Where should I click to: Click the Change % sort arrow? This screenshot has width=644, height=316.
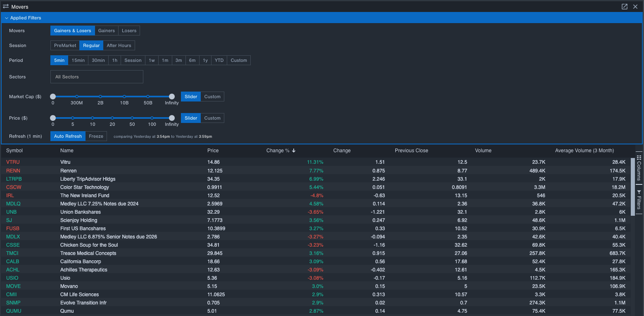pos(294,151)
